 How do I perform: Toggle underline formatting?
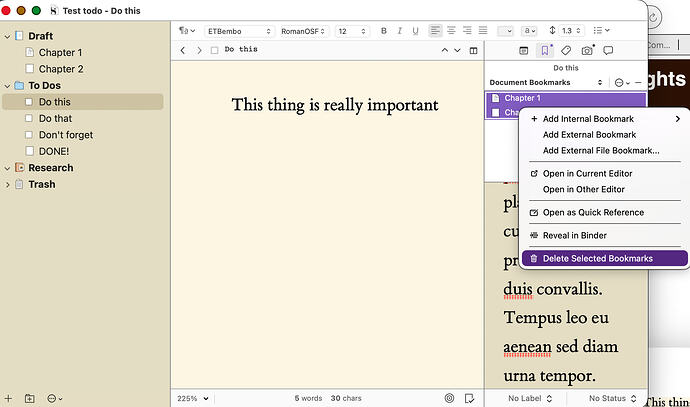[415, 31]
